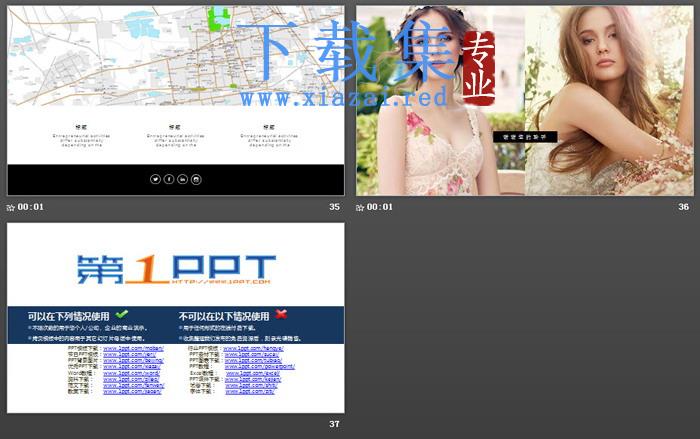Click the transition star icon under slide 36

[x=360, y=207]
